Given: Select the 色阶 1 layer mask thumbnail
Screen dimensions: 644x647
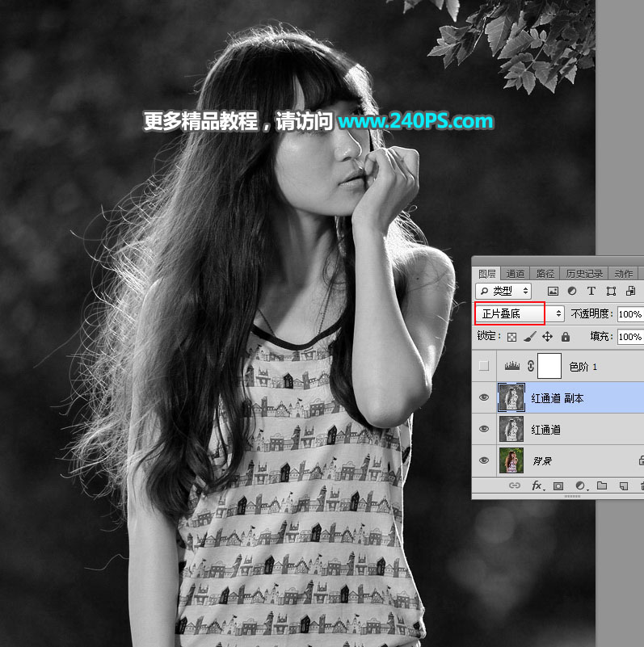Looking at the screenshot, I should 549,366.
